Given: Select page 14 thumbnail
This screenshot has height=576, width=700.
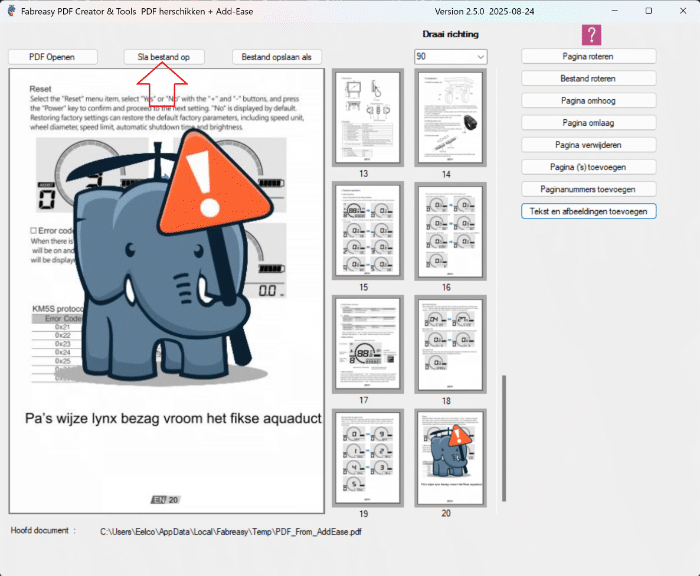Looking at the screenshot, I should click(x=449, y=118).
